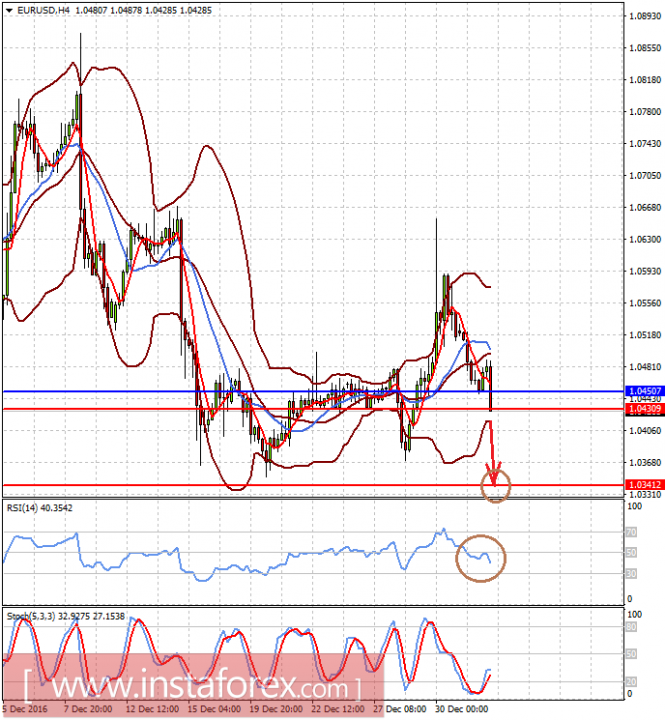The width and height of the screenshot is (665, 720).
Task: Select the red 1.03412 support level label
Action: 645,485
